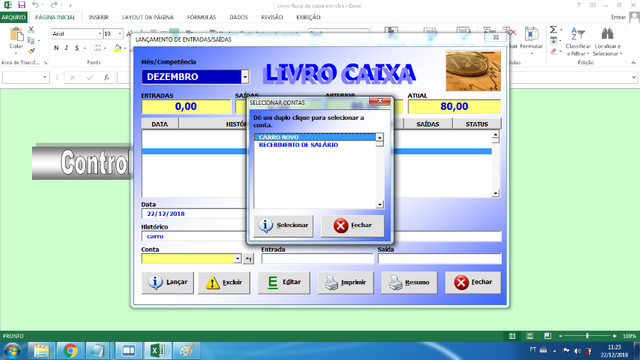Click the Lançar info icon button
Image resolution: width=640 pixels, height=360 pixels.
pos(167,282)
